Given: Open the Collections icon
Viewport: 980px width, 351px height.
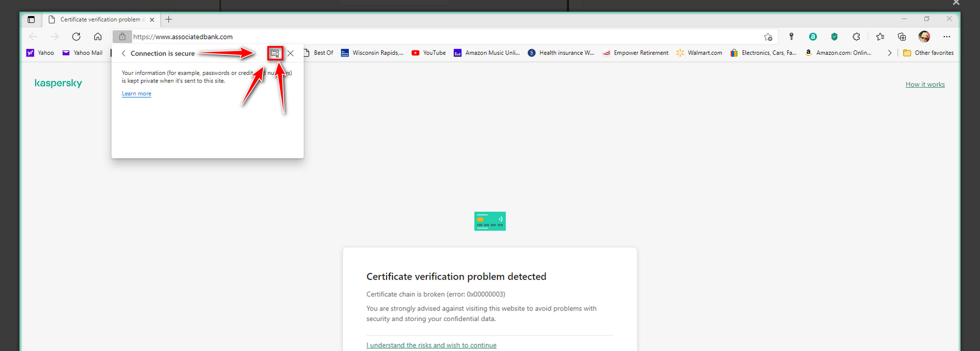Looking at the screenshot, I should [x=902, y=37].
